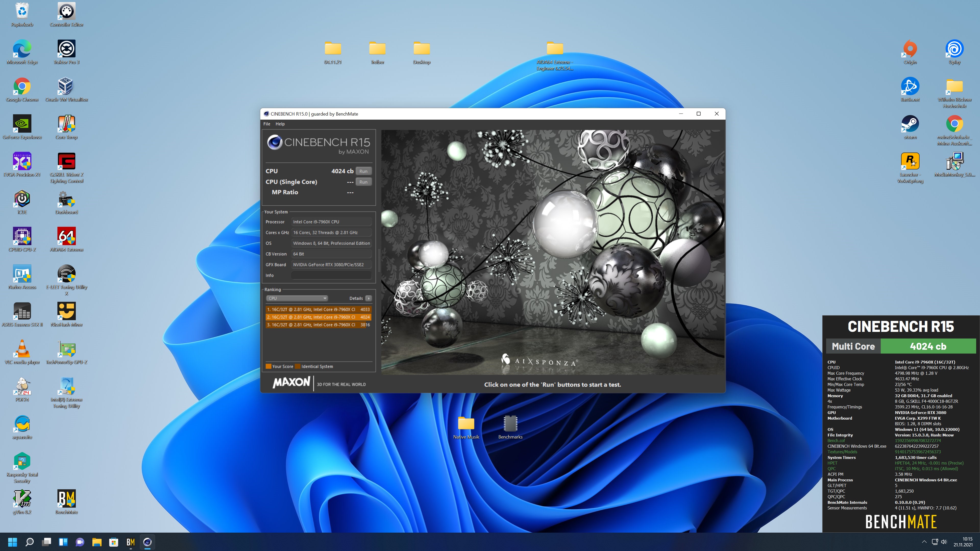Open the CPU ranking dropdown

(297, 298)
